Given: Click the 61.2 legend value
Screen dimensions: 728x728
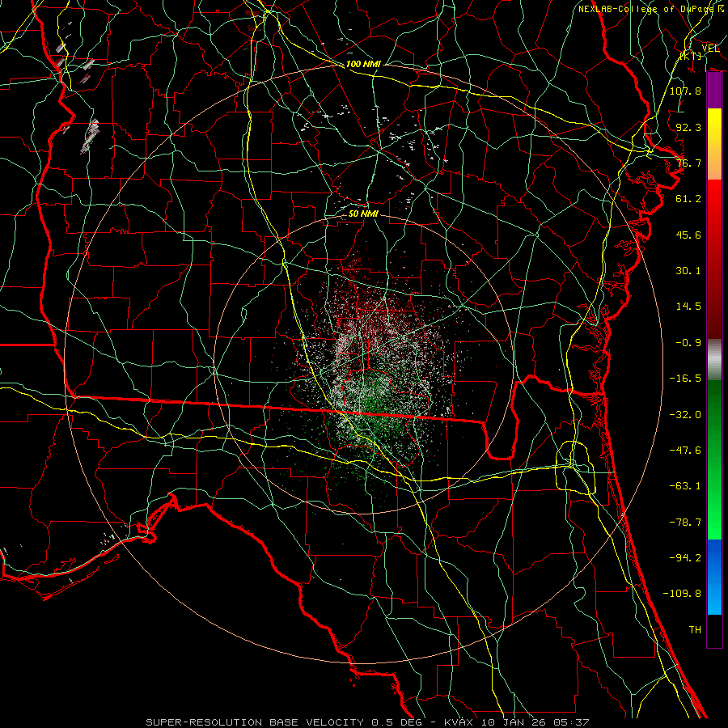Looking at the screenshot, I should [x=688, y=199].
